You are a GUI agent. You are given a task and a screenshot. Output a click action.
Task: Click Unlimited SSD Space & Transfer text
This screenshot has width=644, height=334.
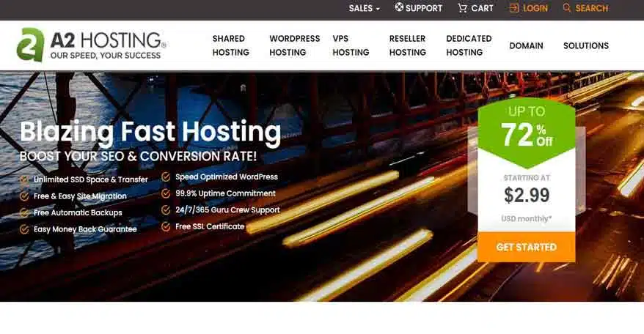(91, 179)
